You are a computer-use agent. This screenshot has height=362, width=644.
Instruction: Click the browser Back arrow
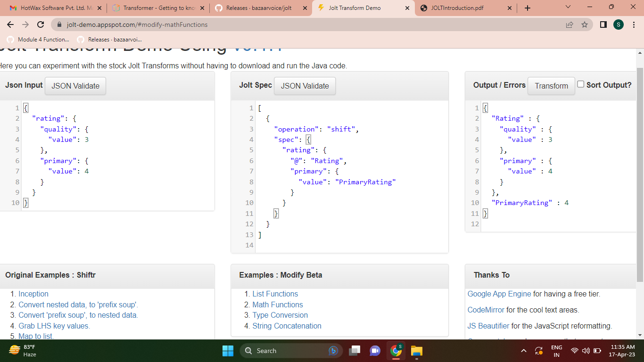click(10, 25)
